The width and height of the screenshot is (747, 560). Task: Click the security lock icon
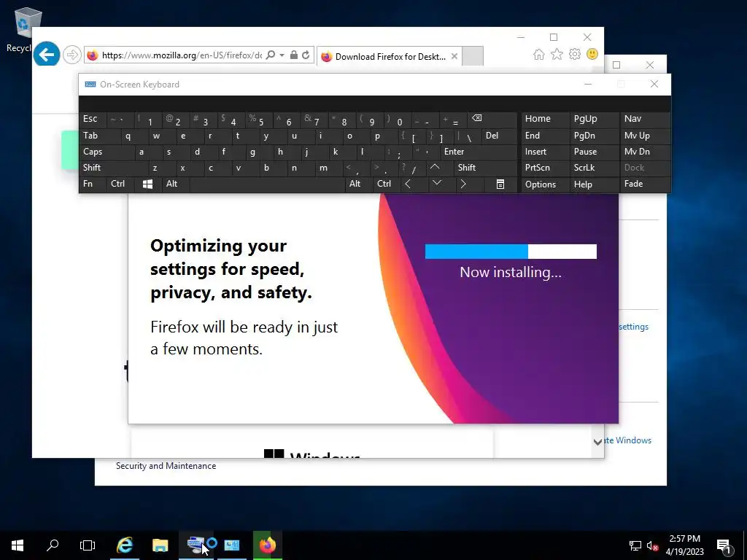(294, 55)
